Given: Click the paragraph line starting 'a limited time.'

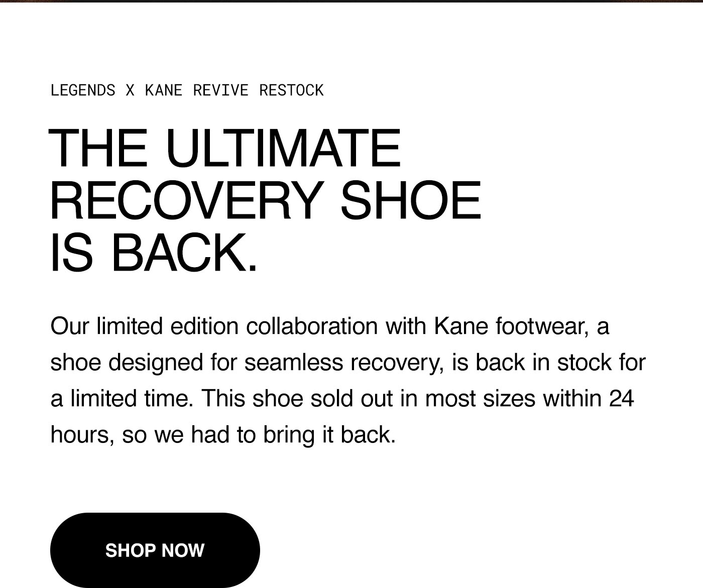Looking at the screenshot, I should pyautogui.click(x=342, y=399).
